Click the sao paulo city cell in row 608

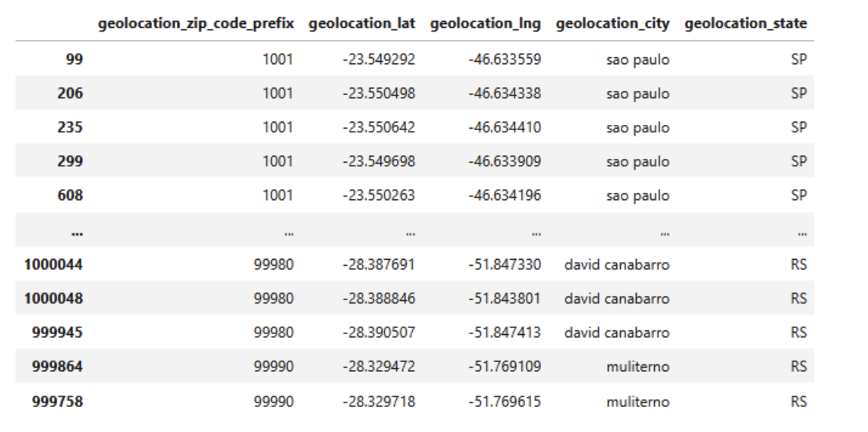(637, 196)
